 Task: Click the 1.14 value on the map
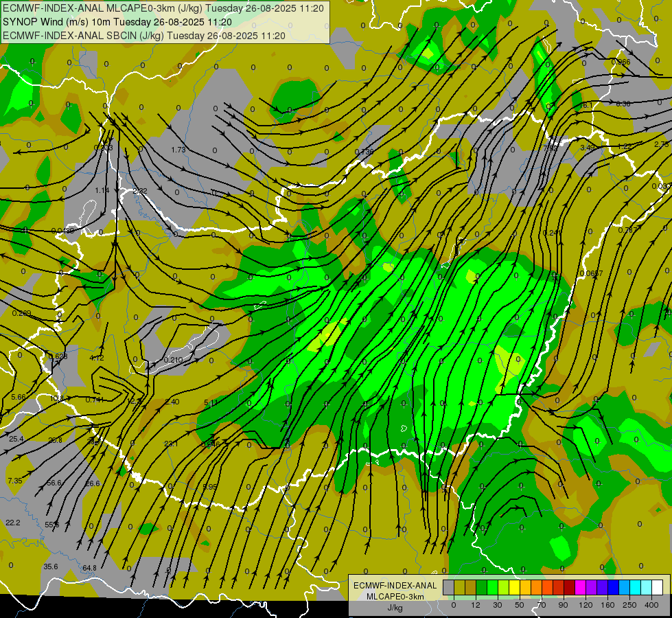click(x=102, y=190)
